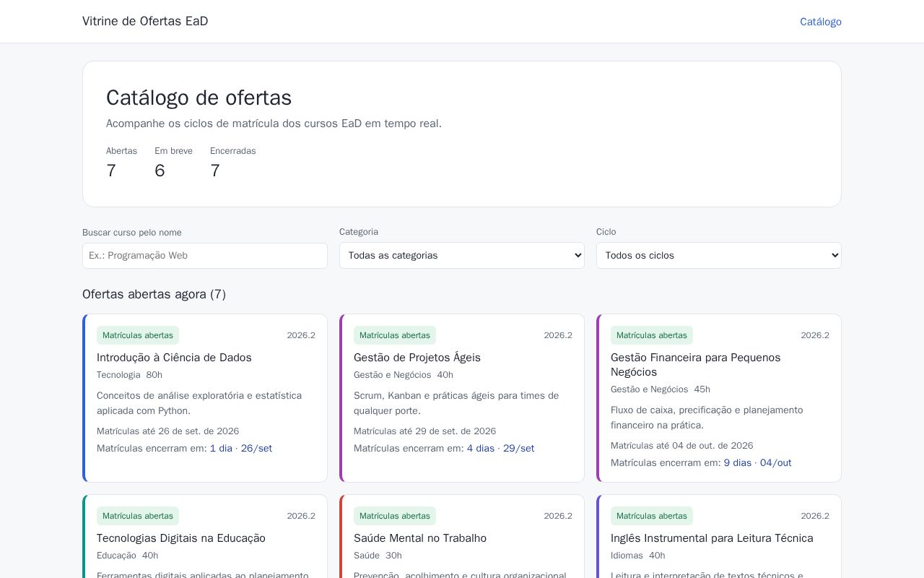
Task: Click the 1 dia · 26/set countdown
Action: click(x=241, y=449)
